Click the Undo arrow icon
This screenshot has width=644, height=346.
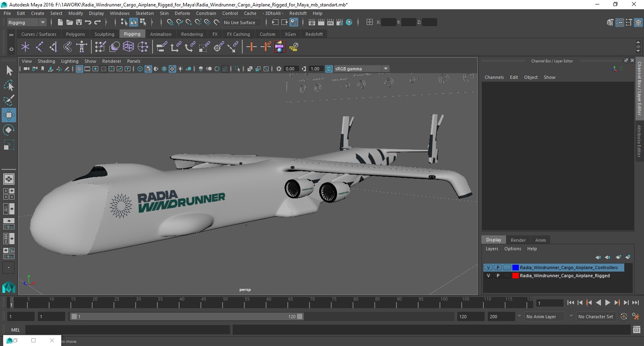point(88,23)
